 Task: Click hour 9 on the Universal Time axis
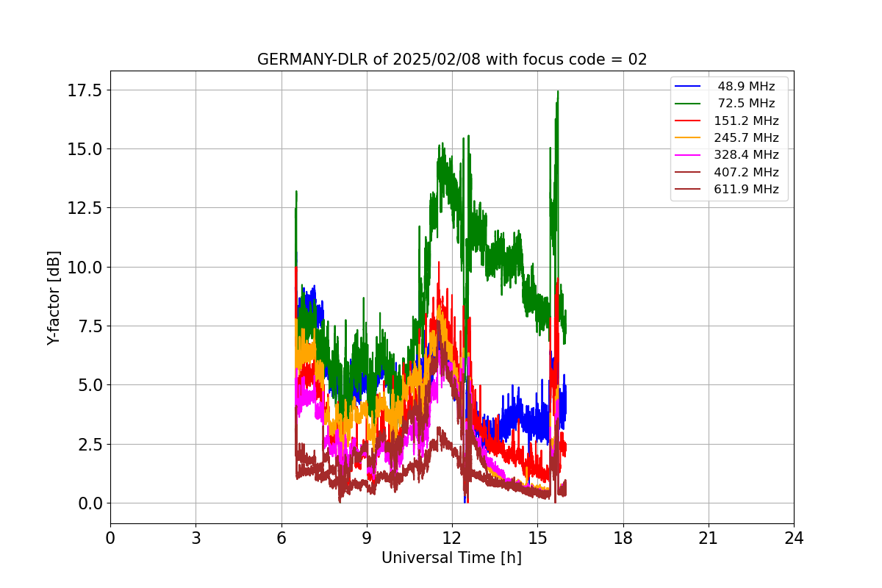pyautogui.click(x=367, y=538)
